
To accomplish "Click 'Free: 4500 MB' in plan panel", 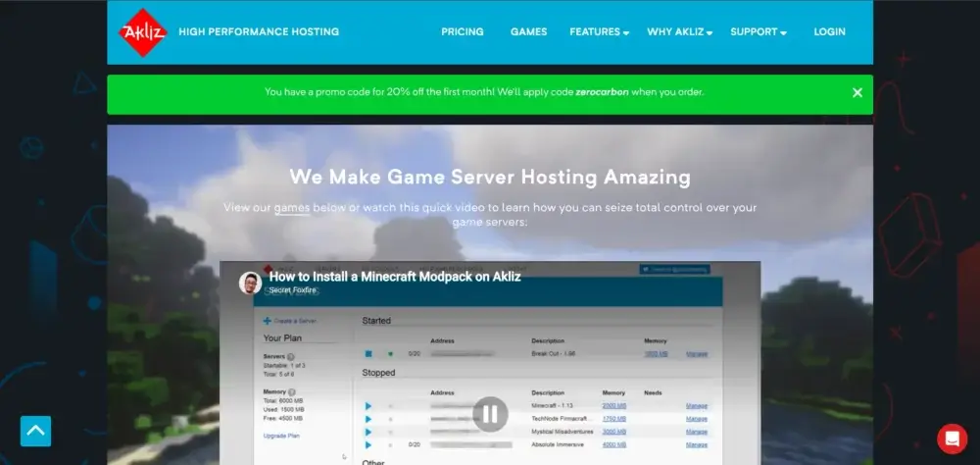I will [283, 418].
